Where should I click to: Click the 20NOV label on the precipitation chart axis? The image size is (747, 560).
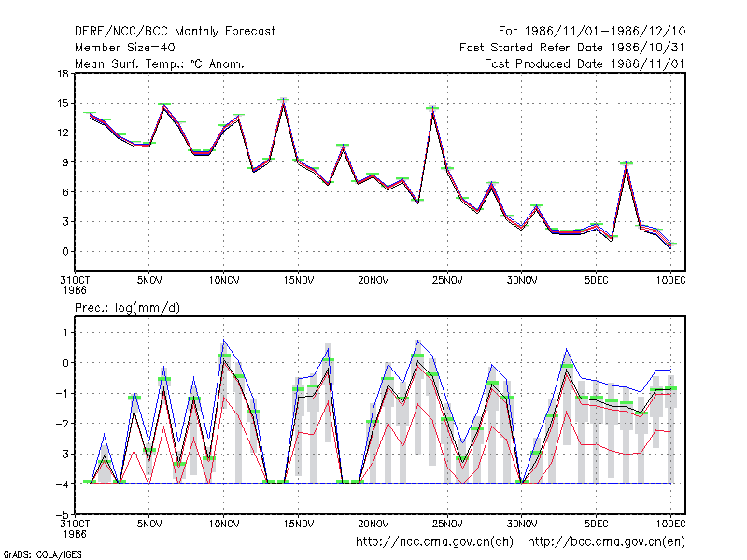(x=373, y=524)
